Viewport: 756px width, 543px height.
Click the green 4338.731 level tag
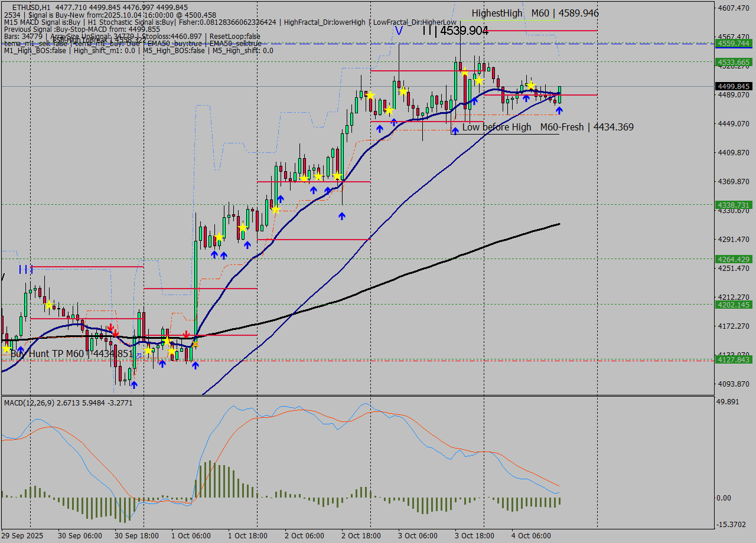pyautogui.click(x=733, y=205)
